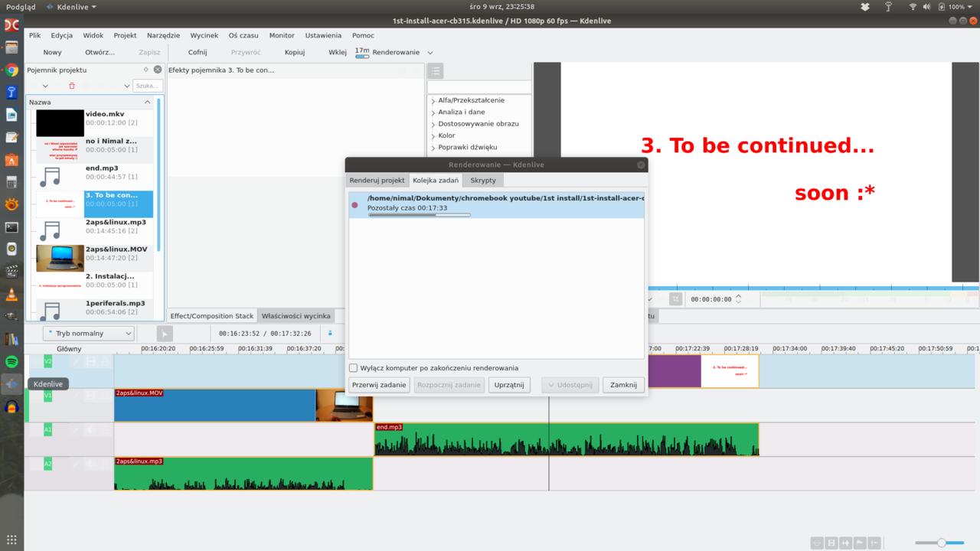980x551 pixels.
Task: Expand the Kolor effects category
Action: pyautogui.click(x=433, y=136)
